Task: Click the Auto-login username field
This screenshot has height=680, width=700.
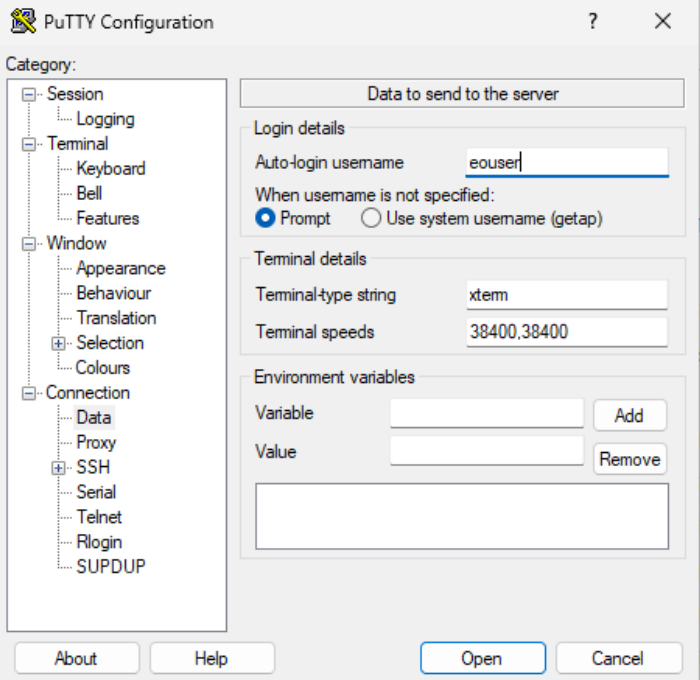Action: (x=566, y=162)
